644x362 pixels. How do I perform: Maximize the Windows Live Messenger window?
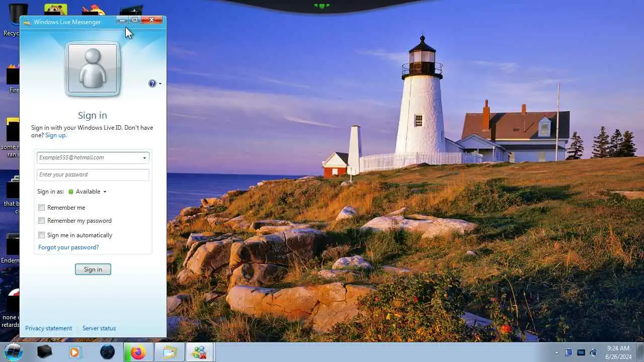point(135,20)
